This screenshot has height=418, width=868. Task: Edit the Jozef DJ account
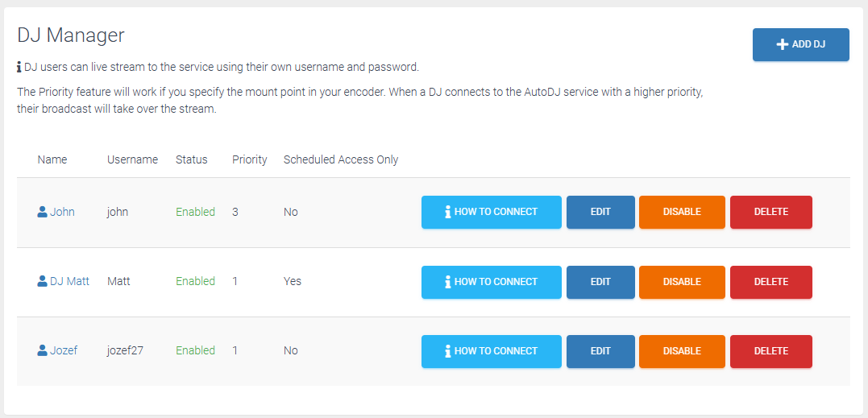[x=600, y=351]
